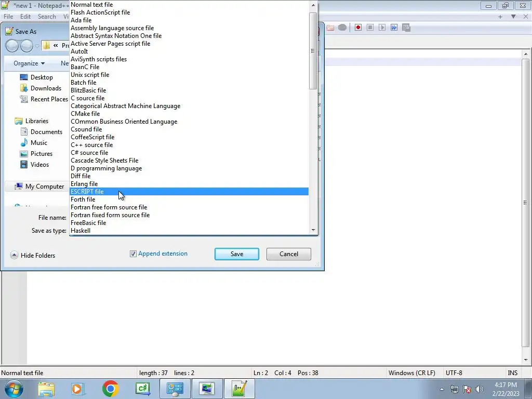Viewport: 532px width, 399px height.
Task: Click Windows (CR LF) in status bar
Action: 411,373
